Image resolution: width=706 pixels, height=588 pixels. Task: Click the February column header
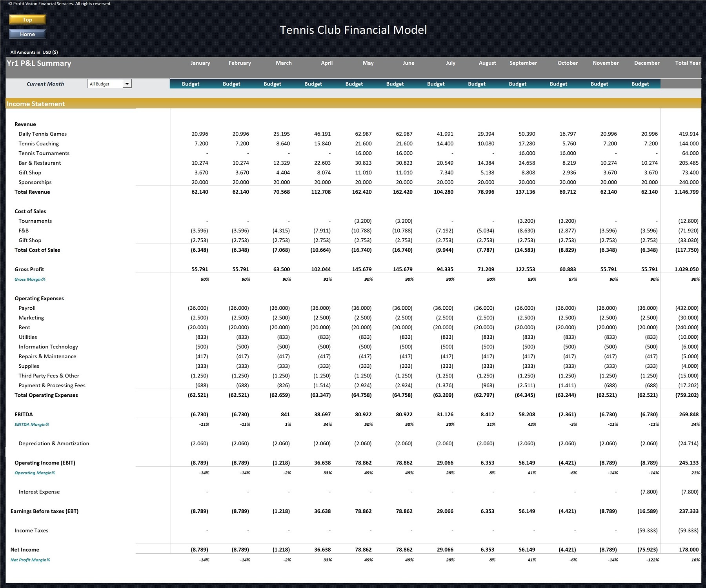tap(240, 63)
